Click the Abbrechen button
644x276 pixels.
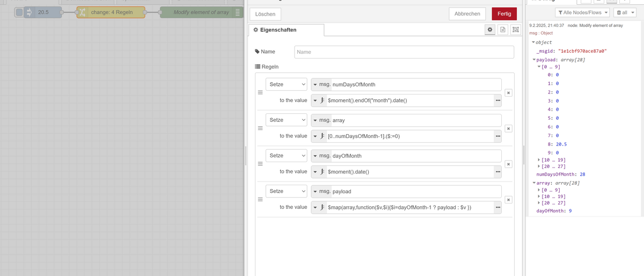click(467, 14)
